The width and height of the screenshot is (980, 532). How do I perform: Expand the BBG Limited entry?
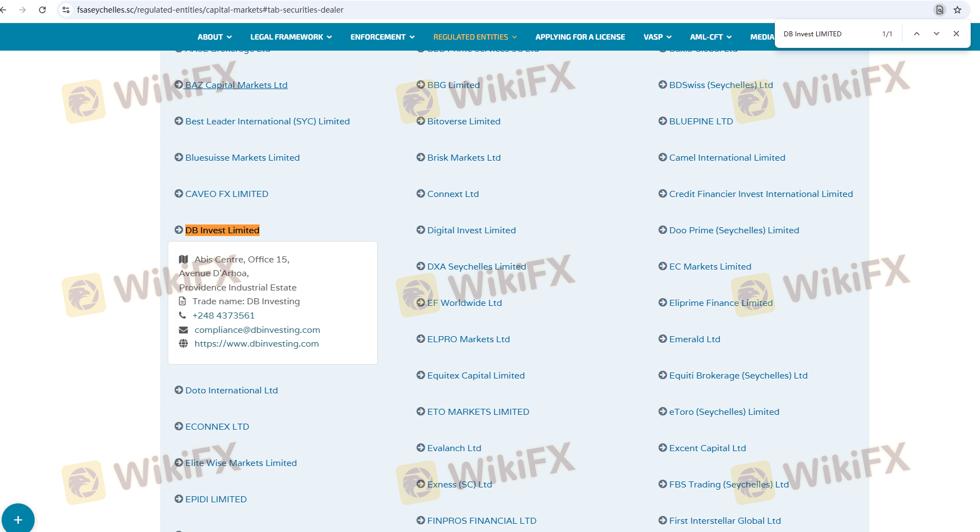(454, 85)
